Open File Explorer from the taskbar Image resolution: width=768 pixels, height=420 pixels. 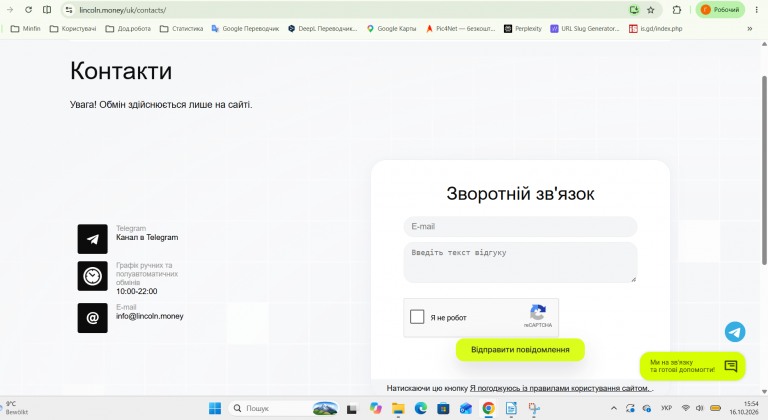[398, 408]
